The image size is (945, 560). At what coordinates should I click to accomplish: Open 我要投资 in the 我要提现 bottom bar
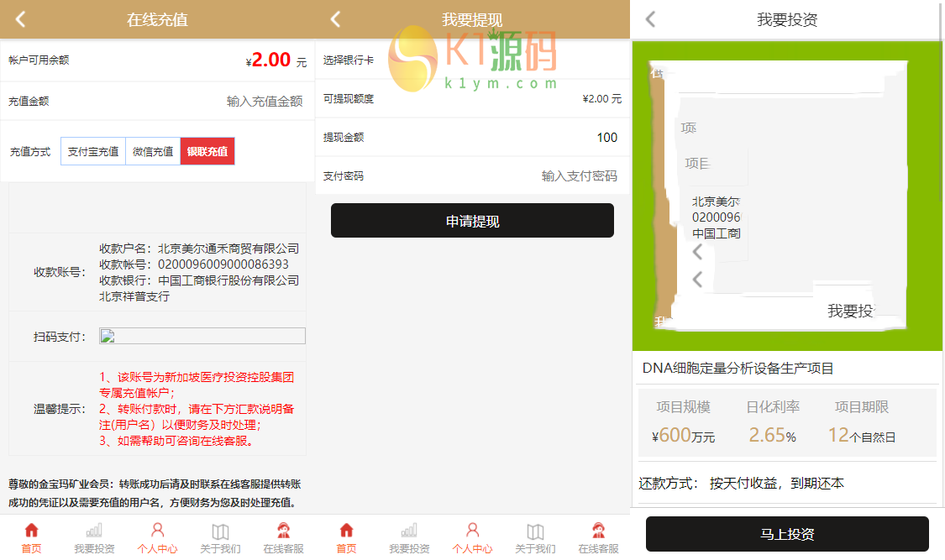pos(409,537)
